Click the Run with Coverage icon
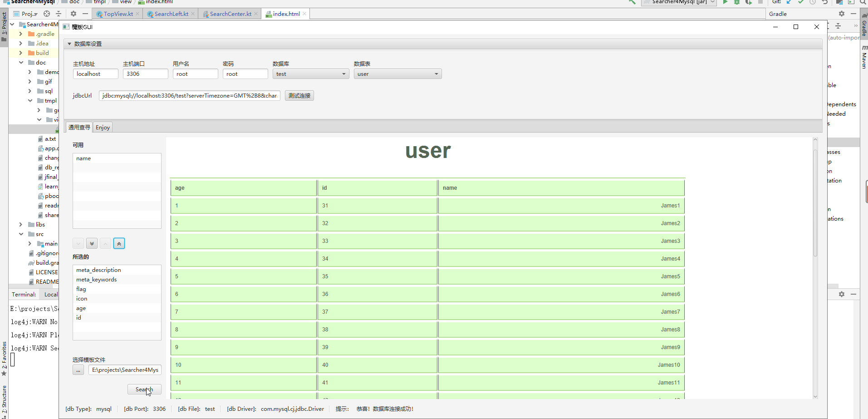Viewport: 868px width, 419px height. [749, 2]
